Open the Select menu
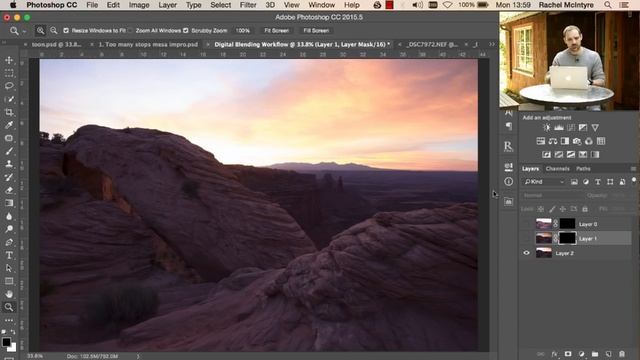 tap(220, 5)
